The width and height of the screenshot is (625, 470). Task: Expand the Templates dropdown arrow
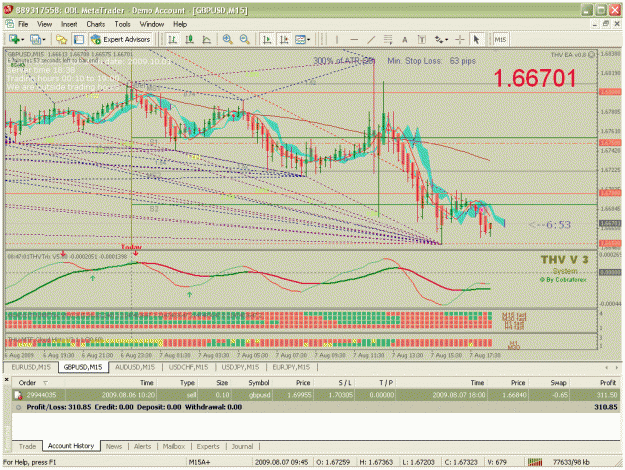point(309,40)
